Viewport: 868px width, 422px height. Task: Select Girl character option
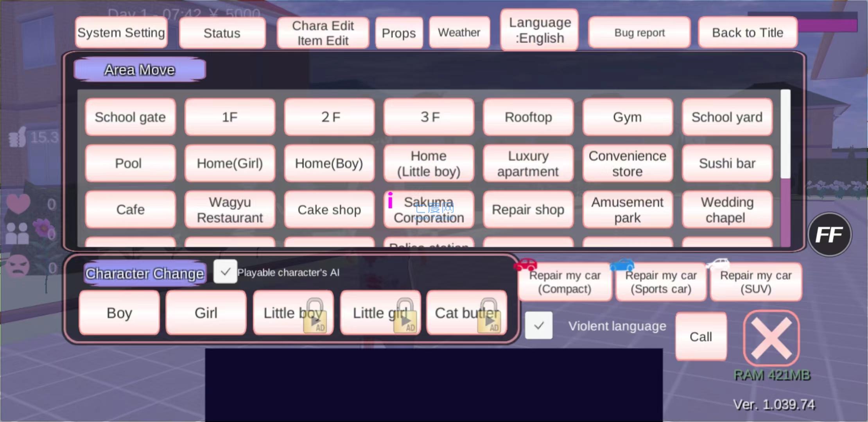click(206, 313)
